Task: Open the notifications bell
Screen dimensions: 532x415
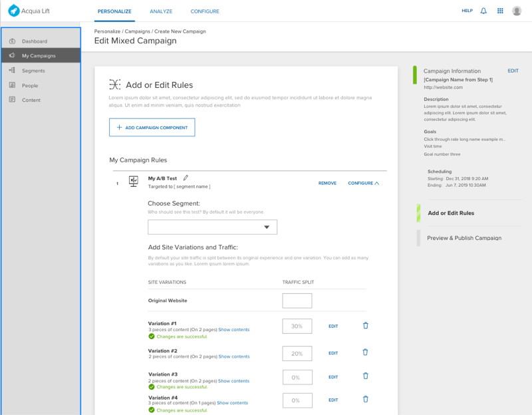Action: click(483, 11)
